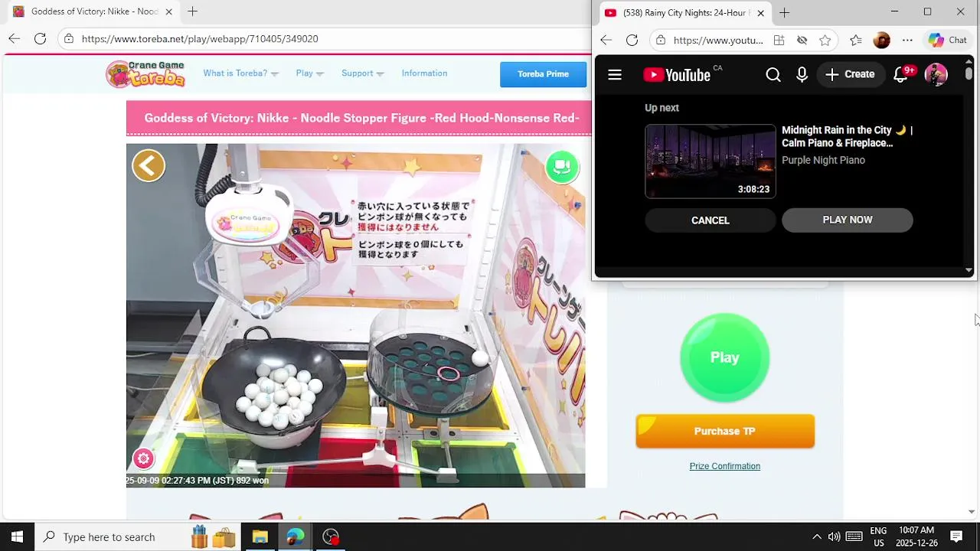
Task: Open a new tab in the Toreba browser
Action: [x=192, y=11]
